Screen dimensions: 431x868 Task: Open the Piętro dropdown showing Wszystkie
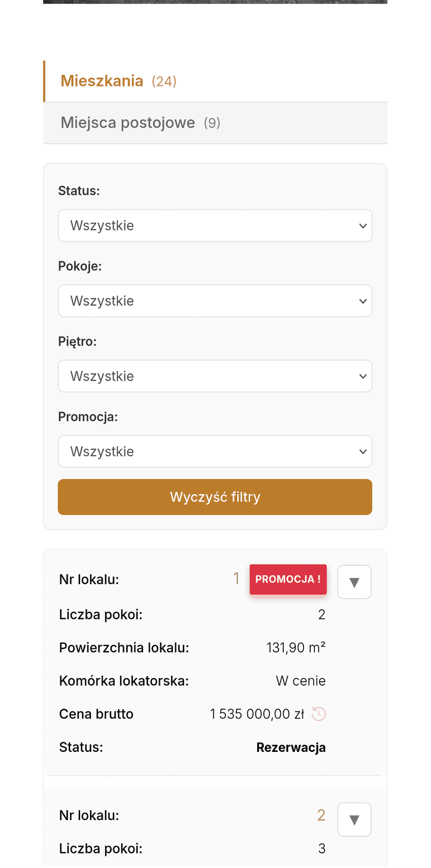[x=215, y=376]
